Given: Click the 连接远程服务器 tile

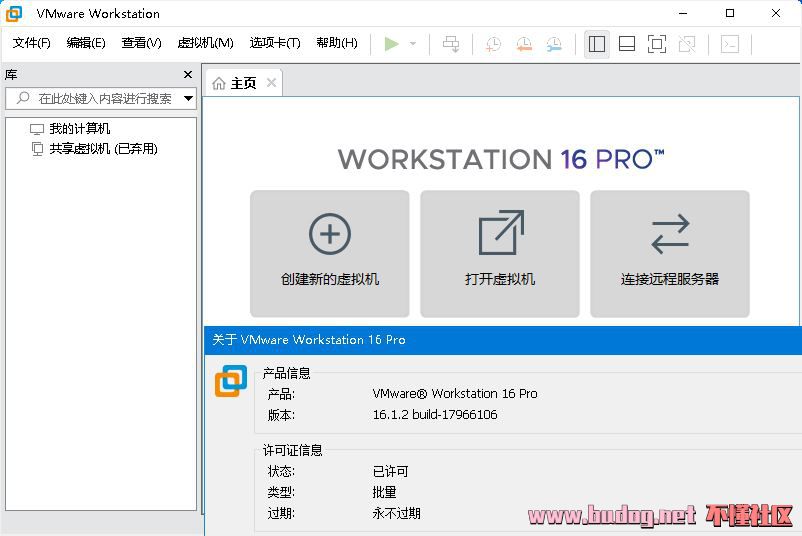Looking at the screenshot, I should (670, 254).
